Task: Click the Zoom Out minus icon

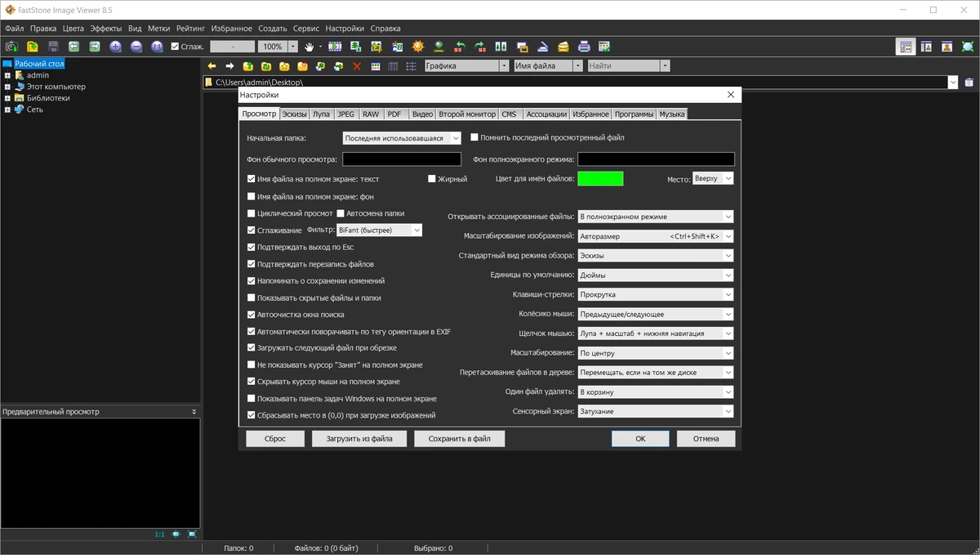Action: click(x=136, y=47)
